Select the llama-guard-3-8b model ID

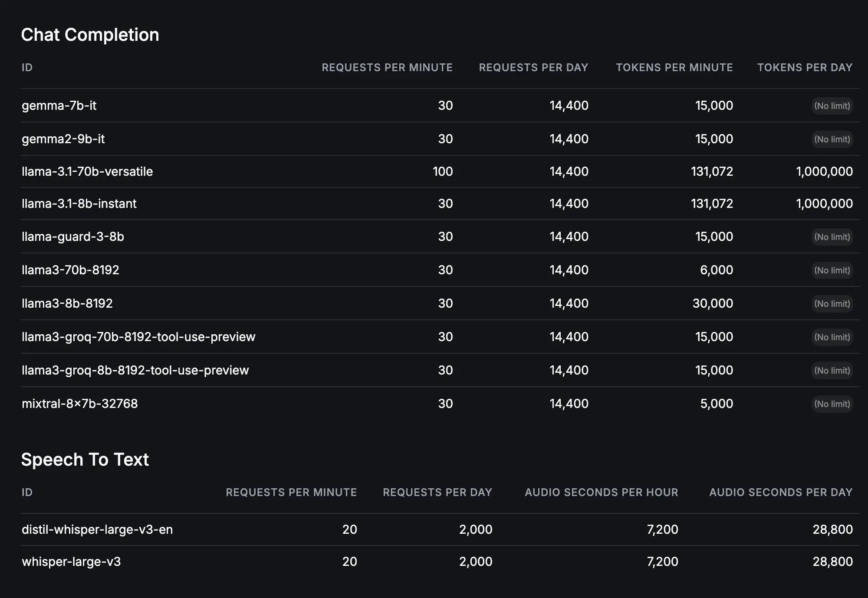point(73,237)
